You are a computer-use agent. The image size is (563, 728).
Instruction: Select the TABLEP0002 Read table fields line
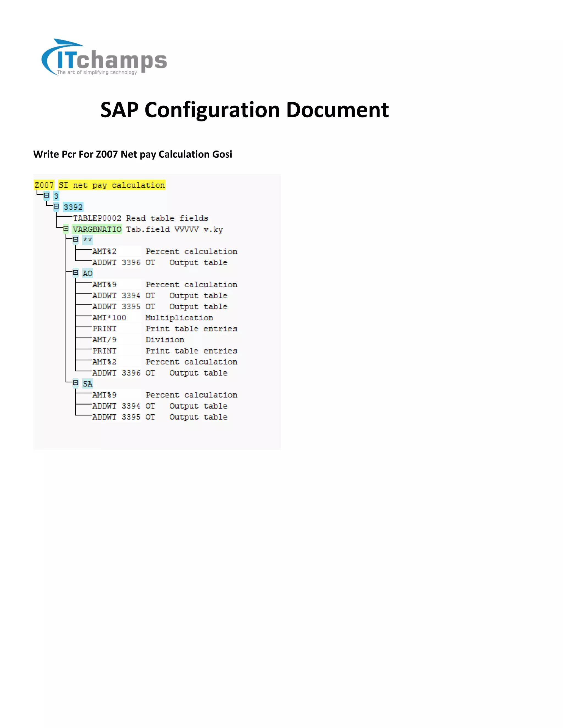tap(97, 218)
